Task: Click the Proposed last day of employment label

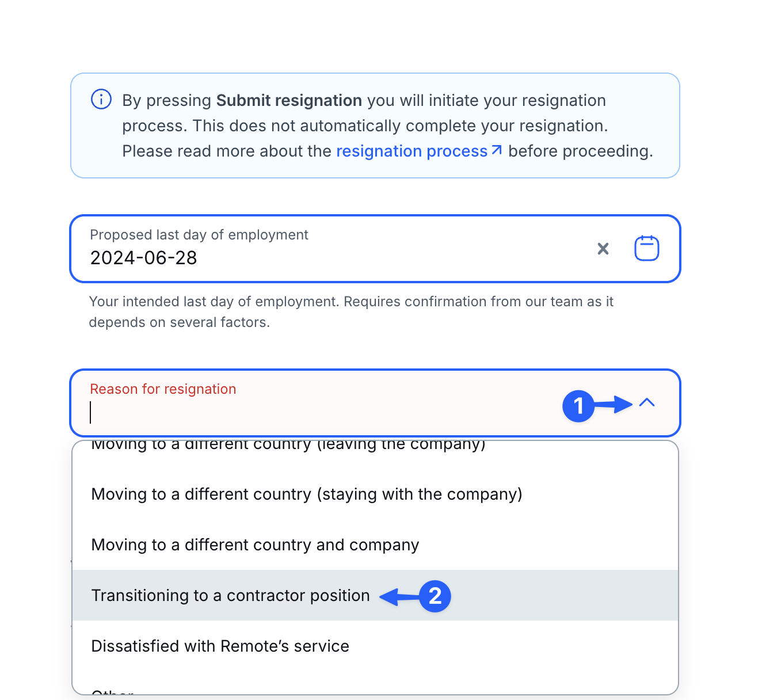Action: tap(199, 235)
